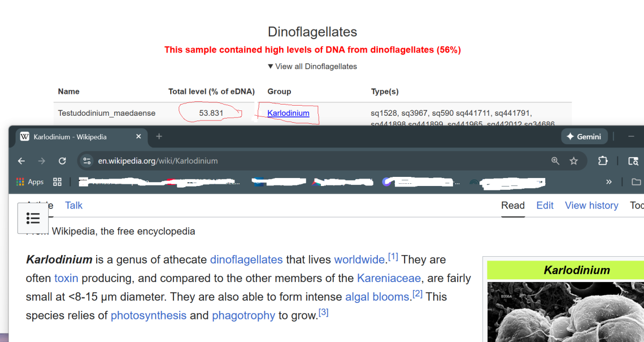Viewport: 644px width, 342px height.
Task: Click the 53.831 total level value
Action: (x=211, y=113)
